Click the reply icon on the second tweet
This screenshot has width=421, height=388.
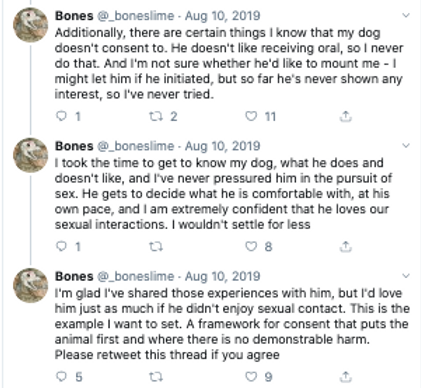tap(61, 246)
